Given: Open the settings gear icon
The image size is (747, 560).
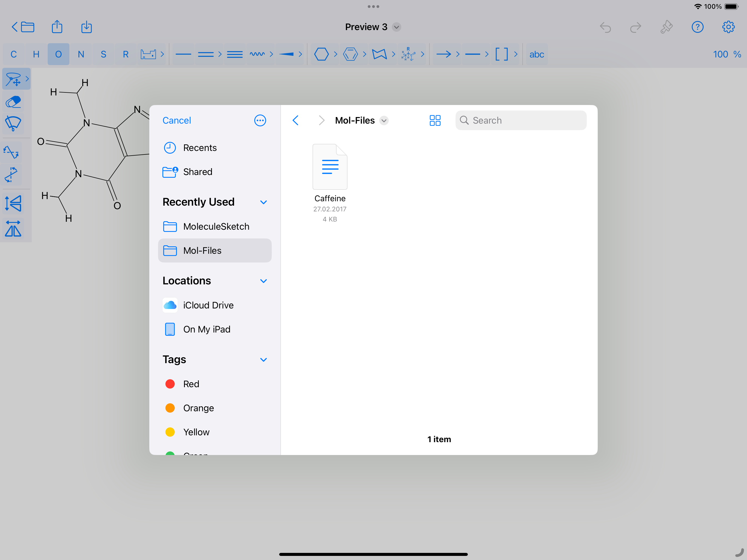Looking at the screenshot, I should coord(728,27).
